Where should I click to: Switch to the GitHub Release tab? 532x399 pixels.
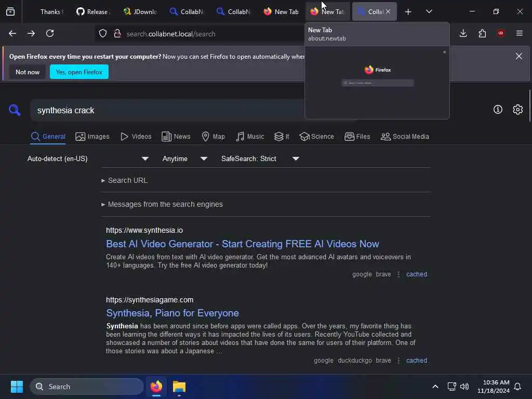[x=92, y=11]
